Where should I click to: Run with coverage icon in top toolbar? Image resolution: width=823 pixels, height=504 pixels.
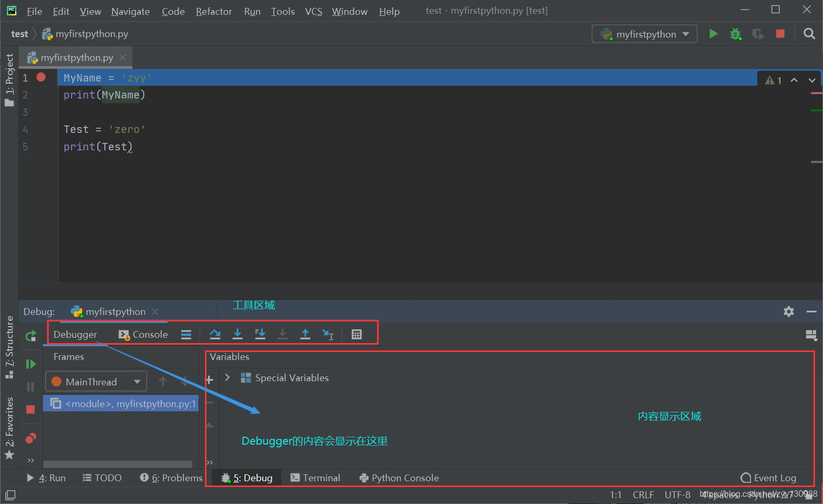click(x=758, y=34)
